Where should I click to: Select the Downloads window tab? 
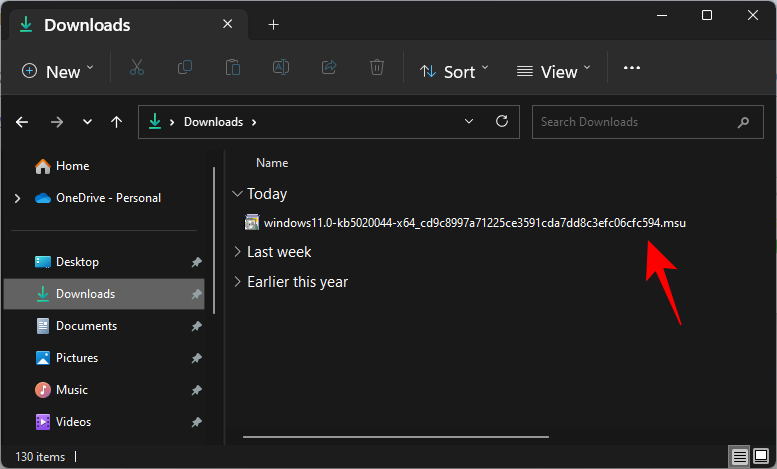click(x=128, y=25)
